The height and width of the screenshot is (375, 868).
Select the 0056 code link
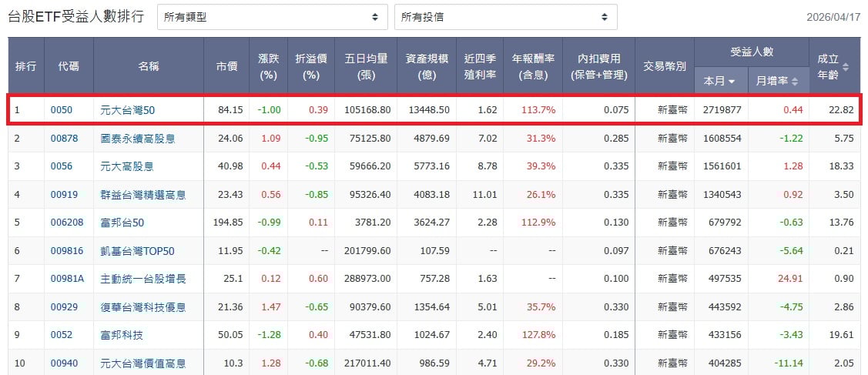tap(62, 166)
